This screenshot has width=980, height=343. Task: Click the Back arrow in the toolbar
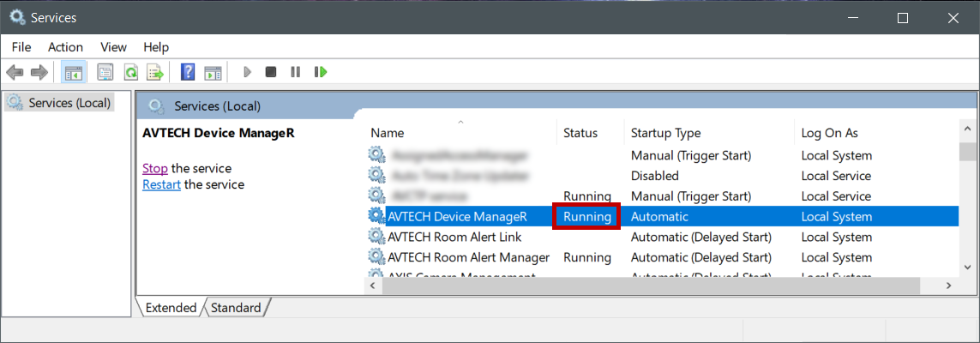(15, 72)
